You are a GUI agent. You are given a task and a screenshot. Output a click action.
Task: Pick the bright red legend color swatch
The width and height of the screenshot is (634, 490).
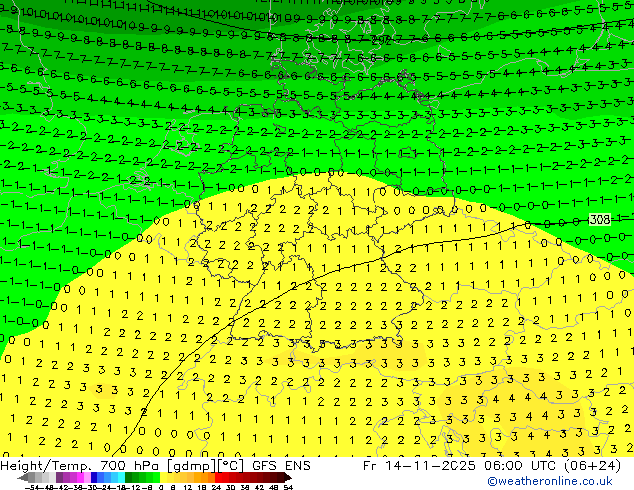218,477
